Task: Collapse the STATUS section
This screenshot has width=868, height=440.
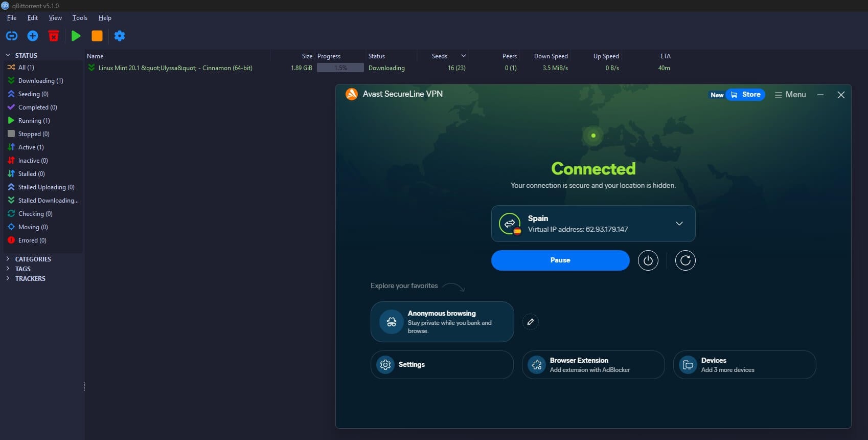Action: pos(8,55)
